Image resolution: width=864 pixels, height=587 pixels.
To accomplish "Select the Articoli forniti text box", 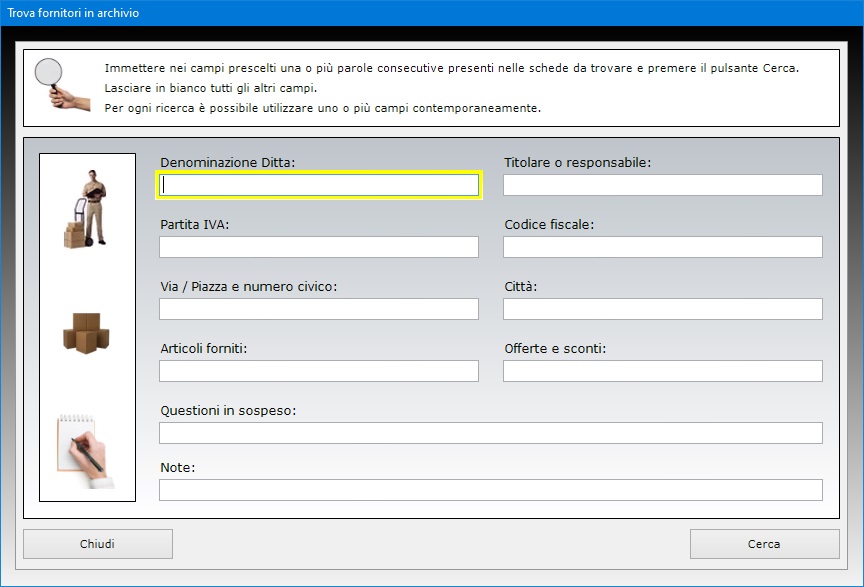I will (x=319, y=371).
